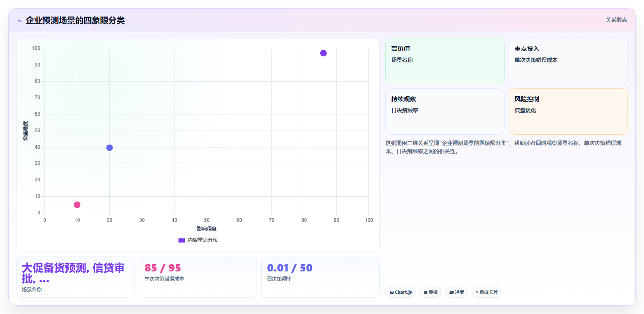This screenshot has width=644, height=314.
Task: Select the 进度 tag chip
Action: [457, 292]
